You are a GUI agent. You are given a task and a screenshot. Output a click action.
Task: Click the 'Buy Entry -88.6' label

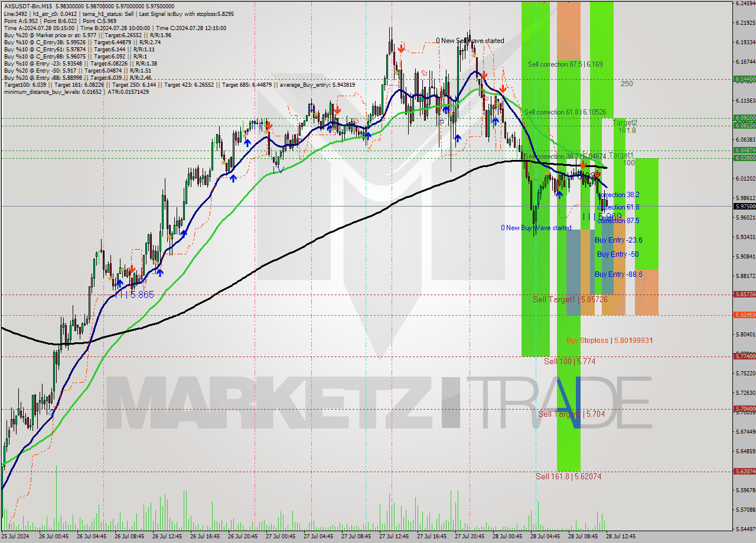pyautogui.click(x=618, y=274)
